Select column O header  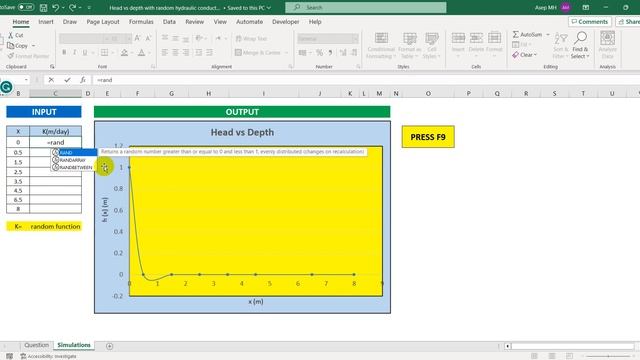click(x=428, y=93)
